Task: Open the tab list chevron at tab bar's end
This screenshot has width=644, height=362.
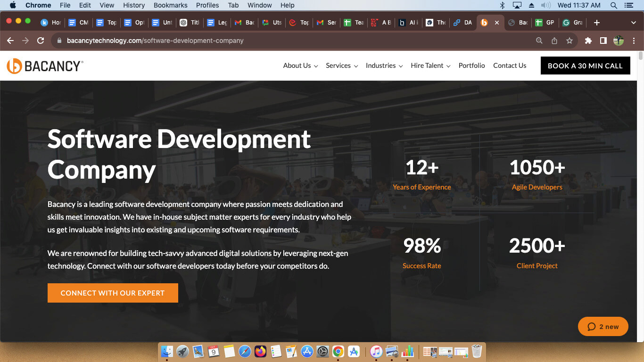Action: click(x=634, y=22)
